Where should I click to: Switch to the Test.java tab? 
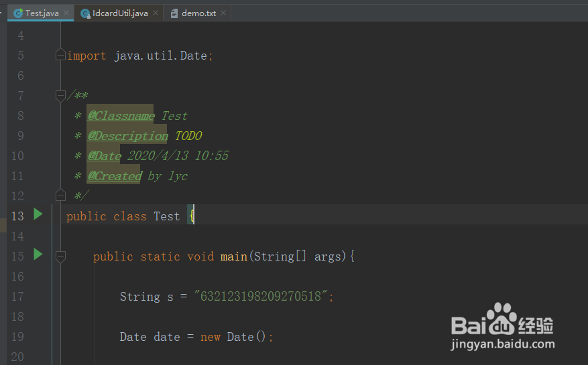point(40,13)
